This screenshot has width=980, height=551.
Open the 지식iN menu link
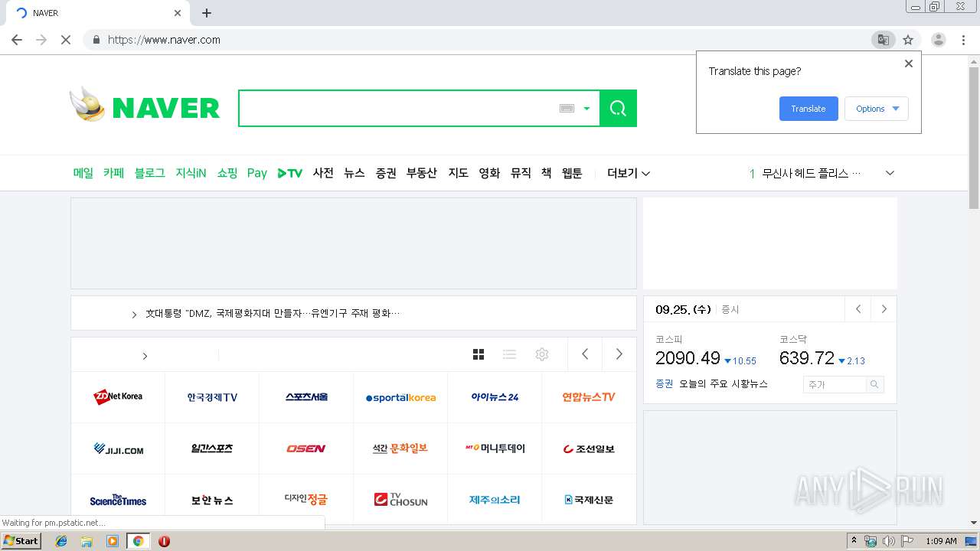(x=191, y=173)
